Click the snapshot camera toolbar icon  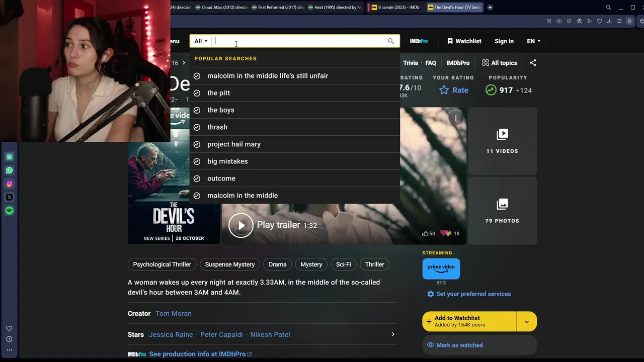coord(559,21)
